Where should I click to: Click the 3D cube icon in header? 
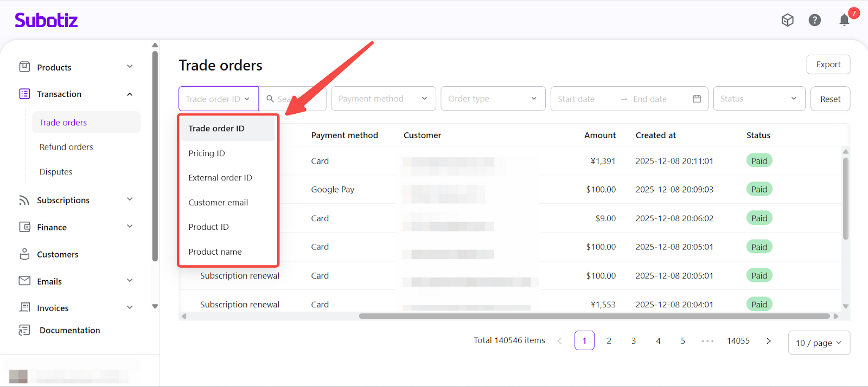(x=787, y=21)
